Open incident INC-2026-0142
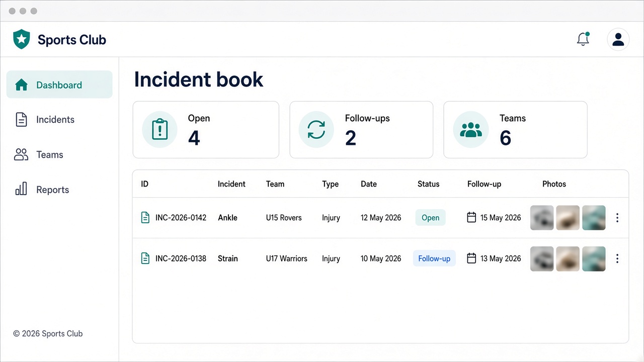Image resolution: width=644 pixels, height=362 pixels. pos(181,218)
